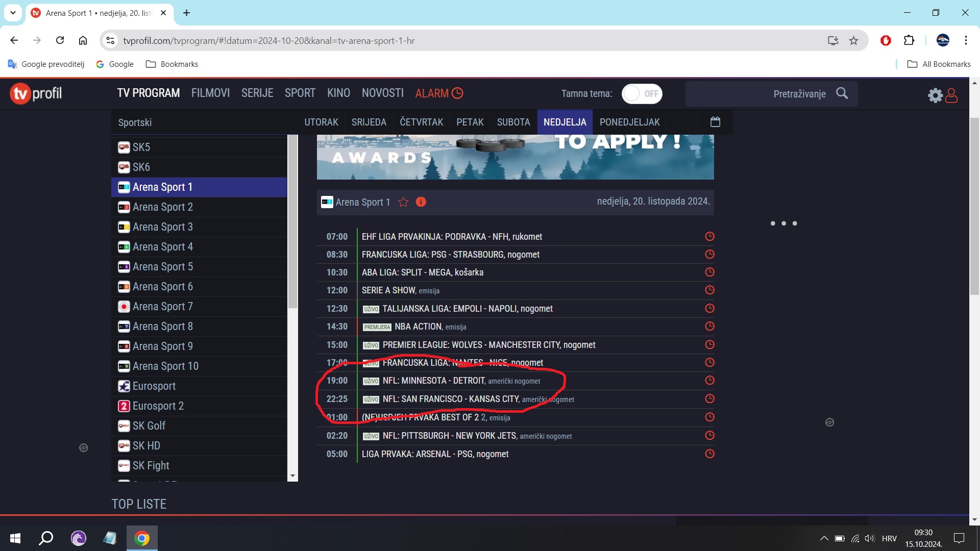Viewport: 980px width, 551px height.
Task: Open the user profile icon
Action: (951, 95)
